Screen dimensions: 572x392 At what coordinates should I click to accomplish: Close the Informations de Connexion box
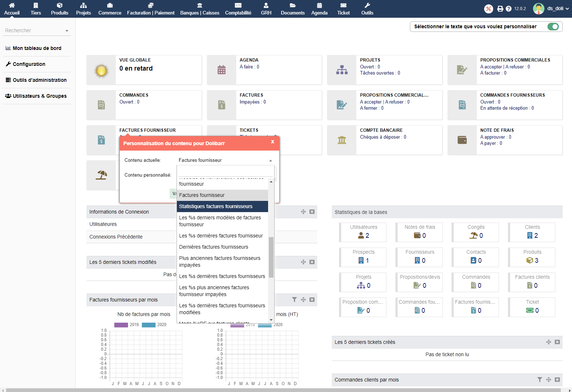click(312, 212)
